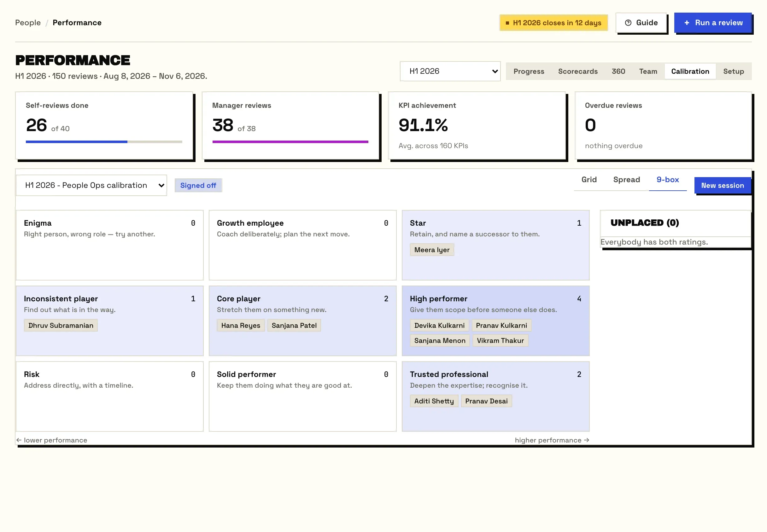Click the H1 2026 closes in 12 days badge

tap(553, 23)
